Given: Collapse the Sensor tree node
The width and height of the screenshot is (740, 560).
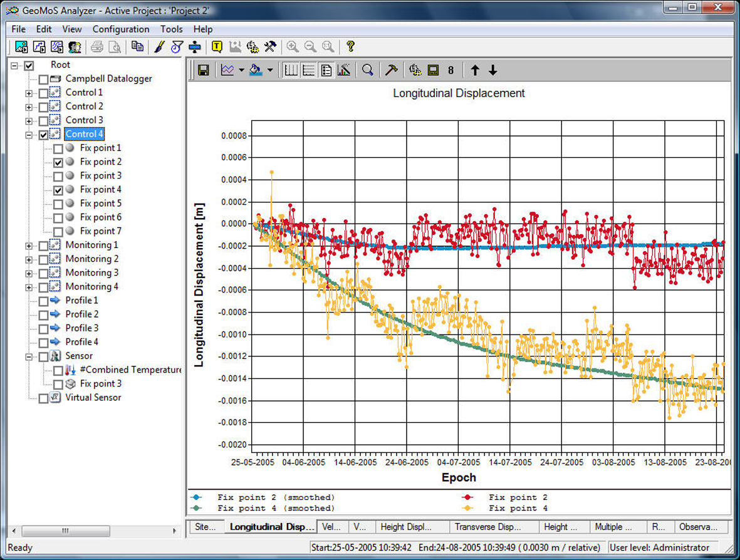Looking at the screenshot, I should [29, 356].
